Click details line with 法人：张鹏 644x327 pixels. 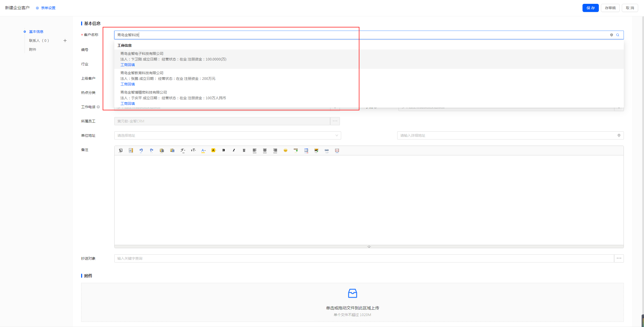(168, 79)
